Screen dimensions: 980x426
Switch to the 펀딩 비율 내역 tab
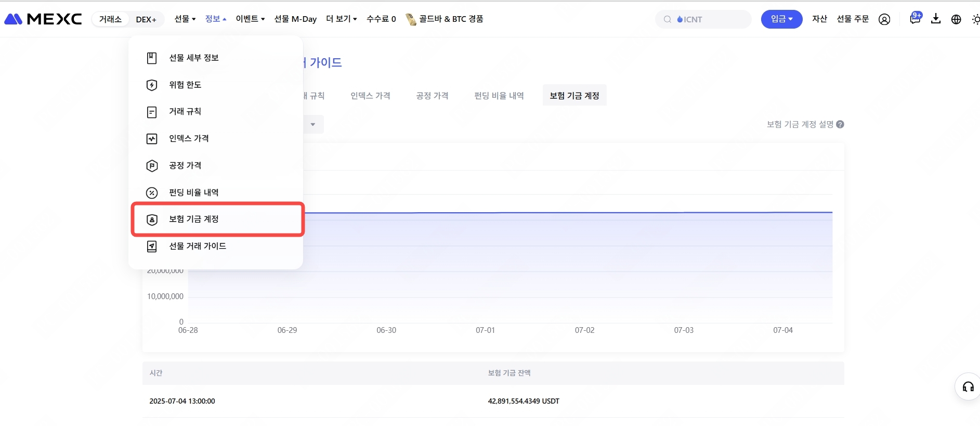tap(499, 96)
